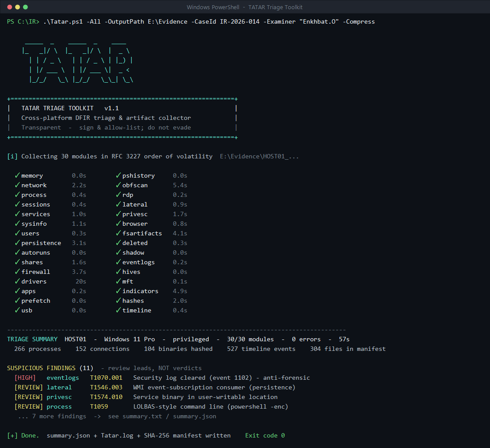Click the '304 files in manifest' statistic
Image resolution: width=490 pixels, height=448 pixels.
pyautogui.click(x=348, y=349)
